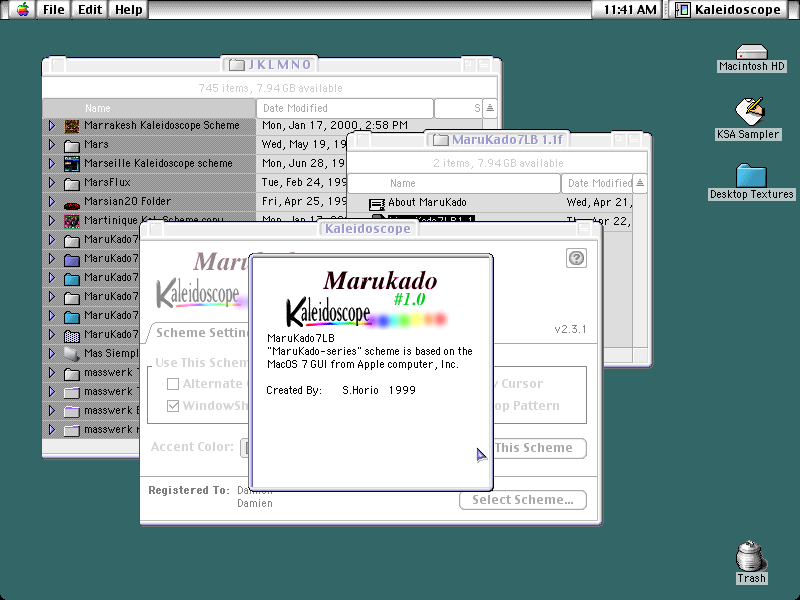Viewport: 800px width, 600px height.
Task: Click the red Marsian20 Folder icon
Action: pos(72,206)
